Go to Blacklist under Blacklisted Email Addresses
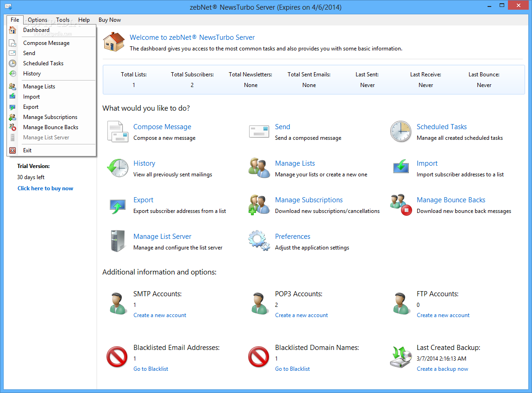 click(150, 369)
